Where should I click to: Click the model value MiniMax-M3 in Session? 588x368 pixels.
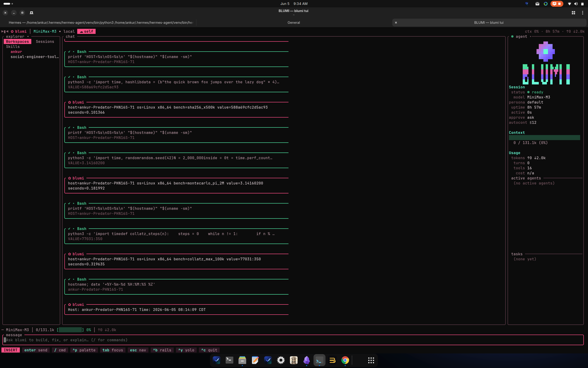point(539,98)
